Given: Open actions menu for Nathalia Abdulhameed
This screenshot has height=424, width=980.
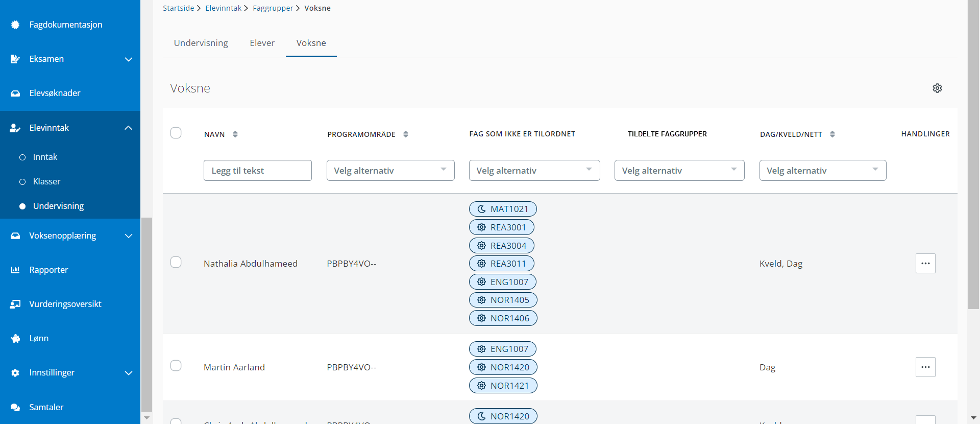Looking at the screenshot, I should 925,264.
